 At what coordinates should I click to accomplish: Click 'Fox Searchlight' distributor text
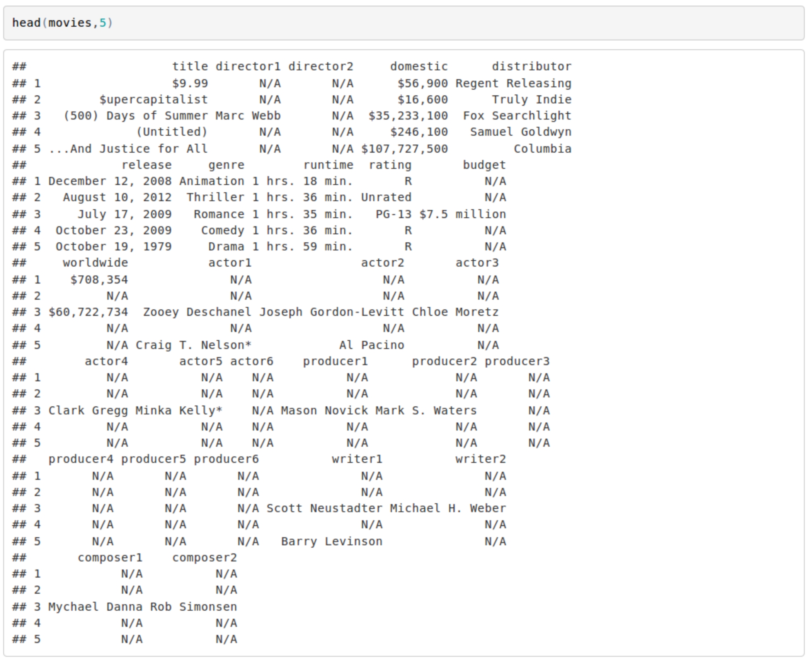[517, 116]
